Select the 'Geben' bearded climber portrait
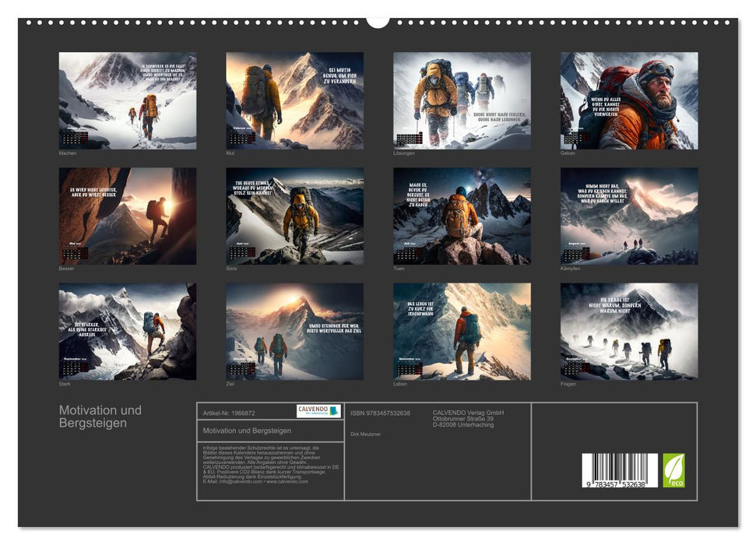Image resolution: width=756 pixels, height=545 pixels. (x=629, y=100)
